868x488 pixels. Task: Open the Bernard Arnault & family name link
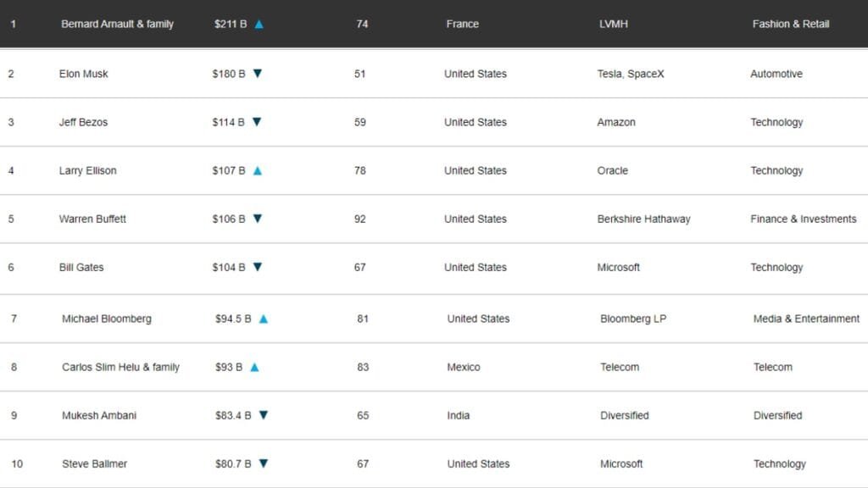[x=117, y=25]
